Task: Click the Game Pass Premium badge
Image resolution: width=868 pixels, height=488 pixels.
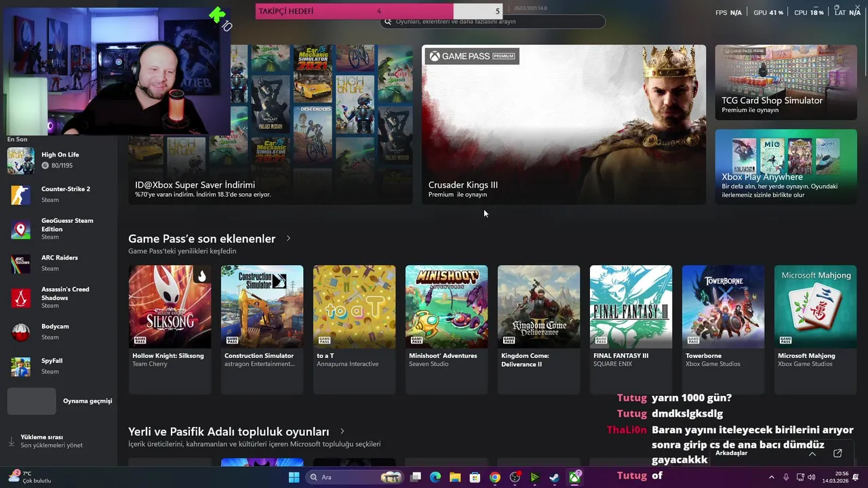Action: click(472, 56)
